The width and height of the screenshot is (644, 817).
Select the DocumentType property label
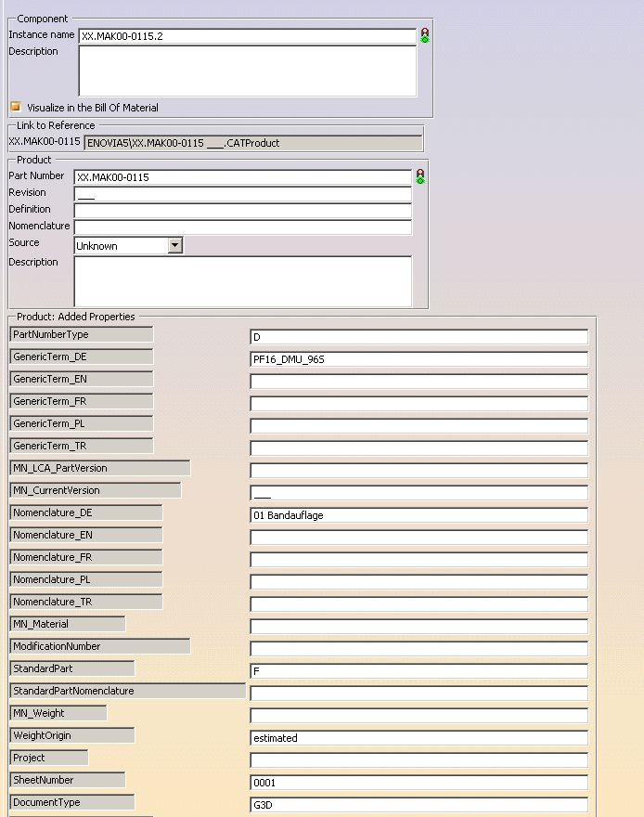pyautogui.click(x=72, y=802)
